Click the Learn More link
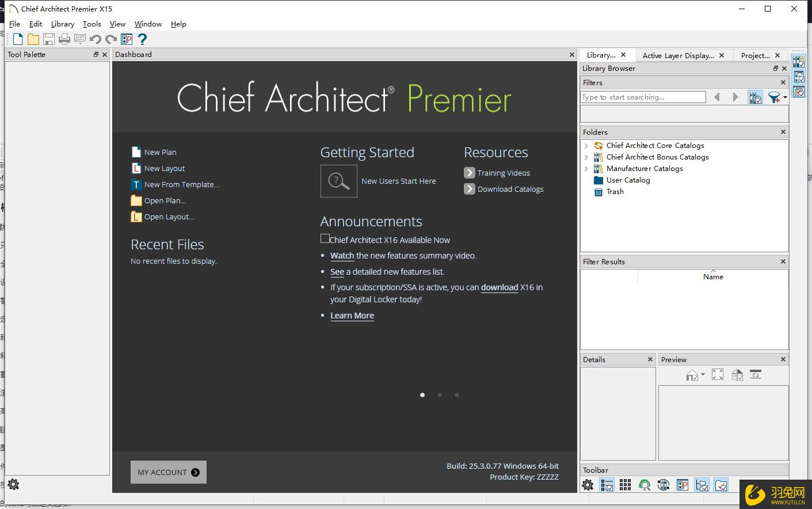The width and height of the screenshot is (812, 509). click(352, 316)
